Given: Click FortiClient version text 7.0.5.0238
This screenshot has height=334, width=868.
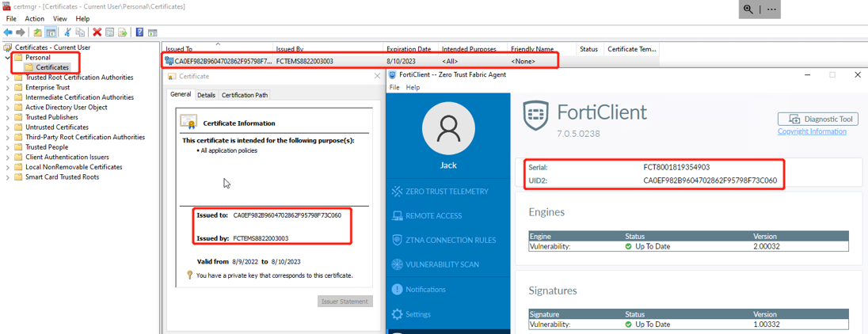Looking at the screenshot, I should click(x=578, y=134).
